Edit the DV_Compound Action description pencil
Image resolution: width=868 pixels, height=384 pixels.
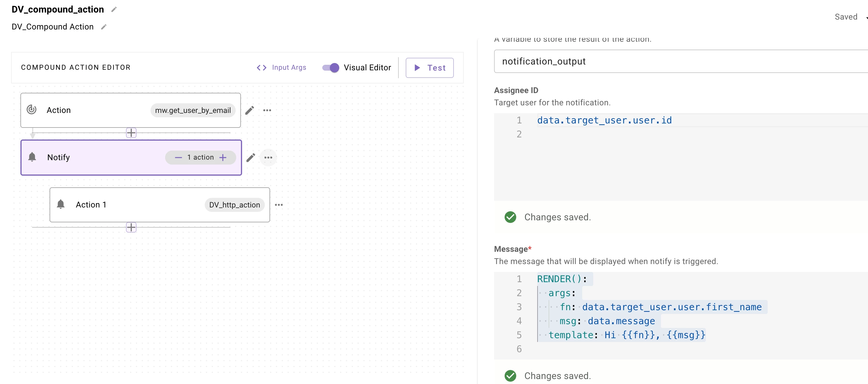(104, 27)
